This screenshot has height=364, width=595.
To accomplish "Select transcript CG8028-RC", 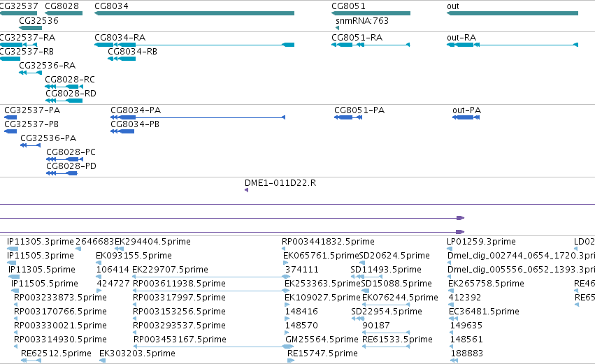I will tap(64, 87).
